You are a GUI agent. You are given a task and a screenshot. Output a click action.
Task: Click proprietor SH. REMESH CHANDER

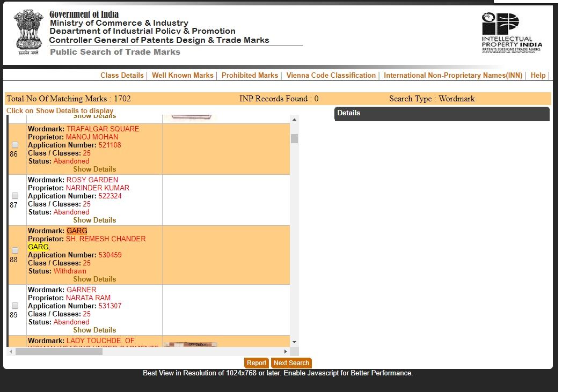pyautogui.click(x=106, y=239)
